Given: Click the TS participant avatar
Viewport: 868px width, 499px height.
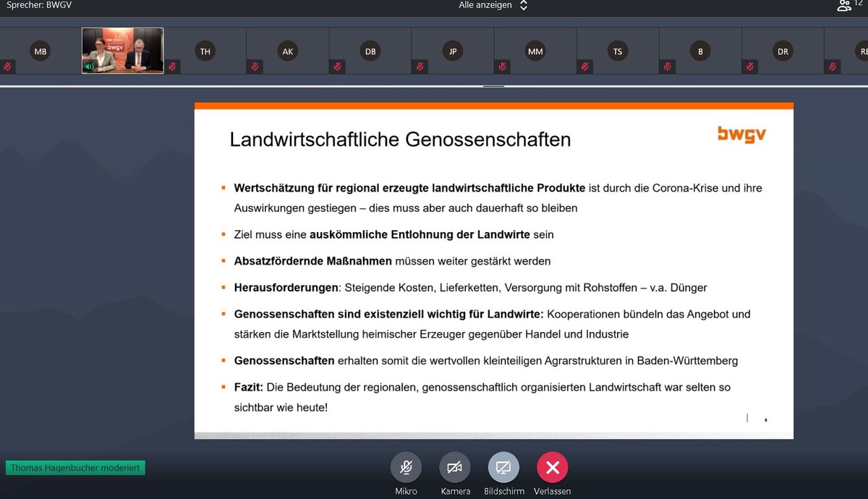Looking at the screenshot, I should [x=618, y=51].
